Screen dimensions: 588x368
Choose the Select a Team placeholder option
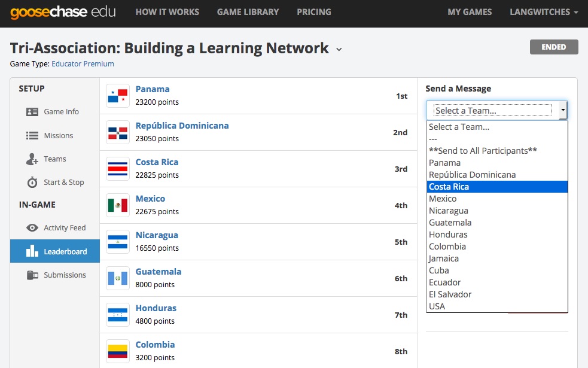(x=497, y=127)
